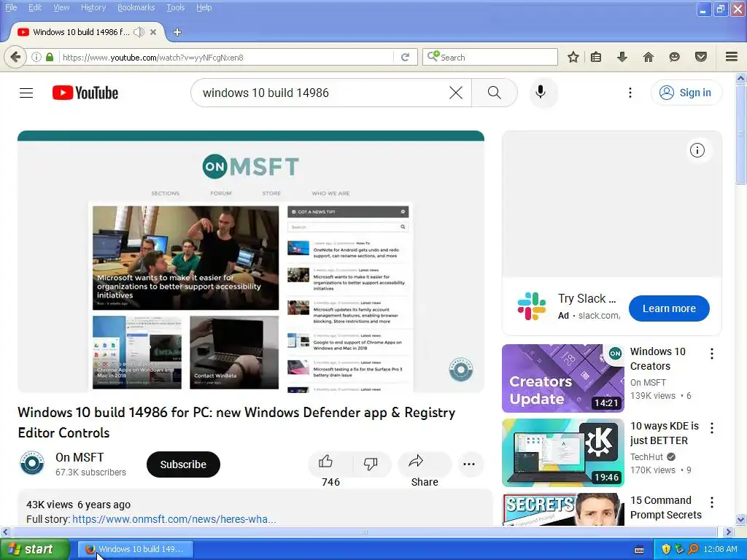The image size is (747, 560).
Task: Open the Firefox hamburger menu
Action: coord(732,57)
